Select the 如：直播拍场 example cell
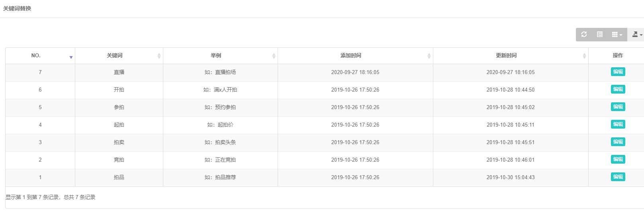This screenshot has width=644, height=217. pos(220,72)
